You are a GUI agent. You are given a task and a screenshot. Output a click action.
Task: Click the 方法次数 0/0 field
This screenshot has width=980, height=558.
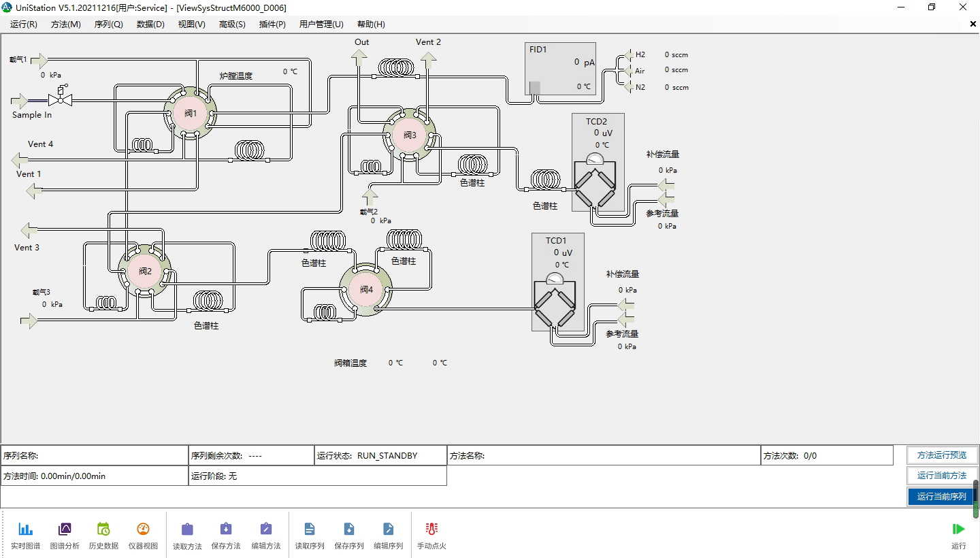[827, 455]
